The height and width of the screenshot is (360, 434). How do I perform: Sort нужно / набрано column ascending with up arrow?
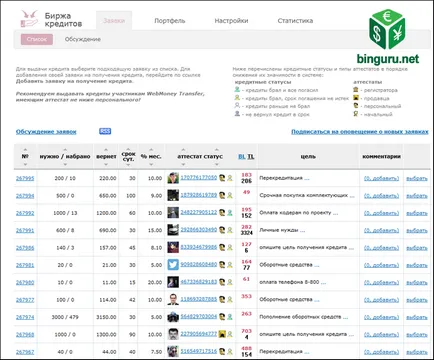(65, 150)
